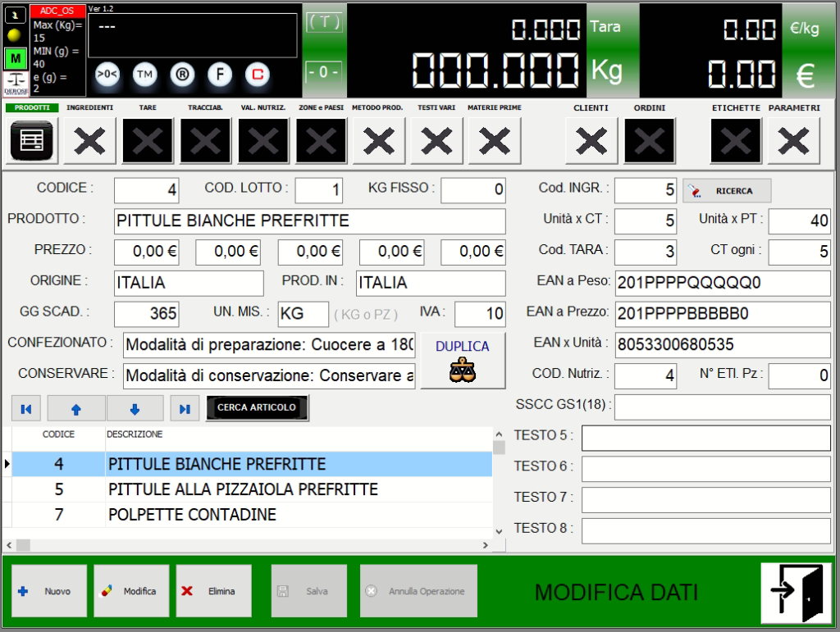Click the TM tare memory button

145,75
